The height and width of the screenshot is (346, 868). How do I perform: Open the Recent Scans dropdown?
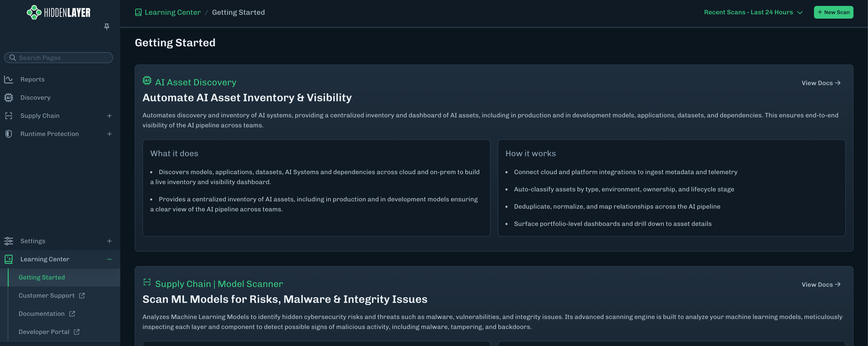coord(753,12)
